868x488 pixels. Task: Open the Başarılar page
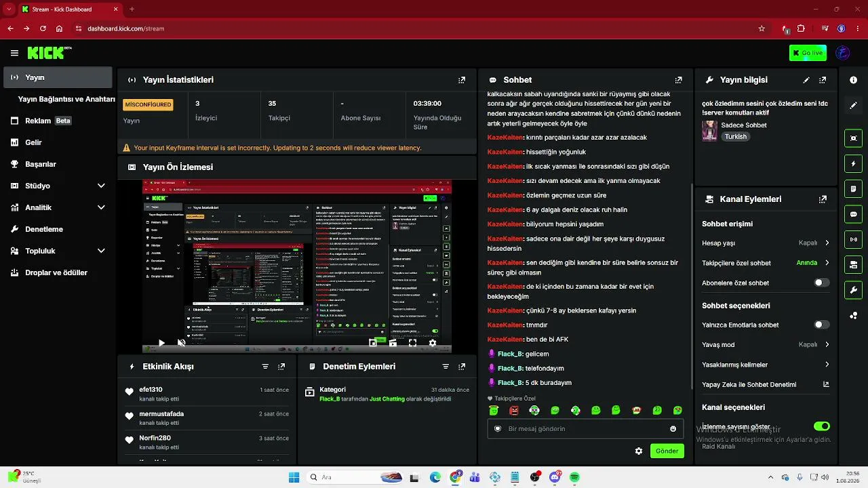[58, 164]
